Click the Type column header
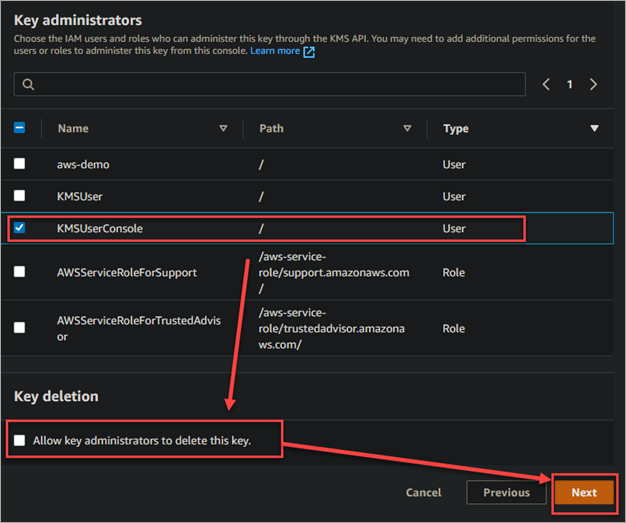Image resolution: width=626 pixels, height=523 pixels. [x=456, y=129]
